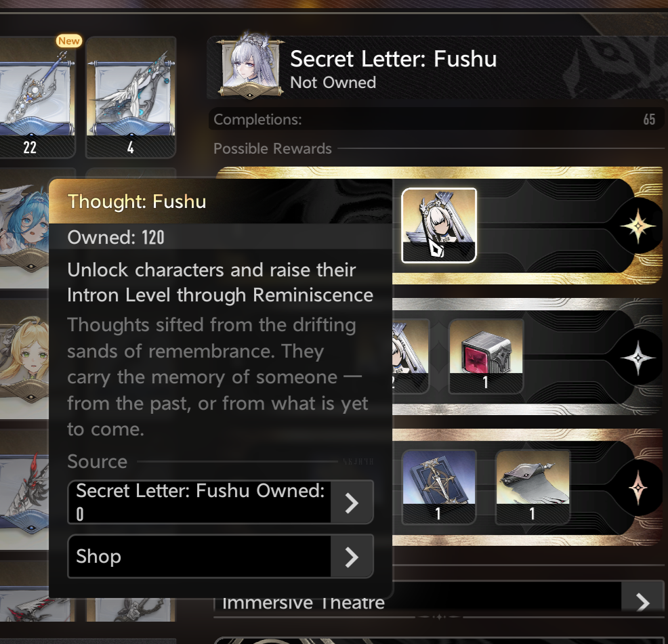
Task: Select the blue-haired character letter
Action: pos(24,228)
